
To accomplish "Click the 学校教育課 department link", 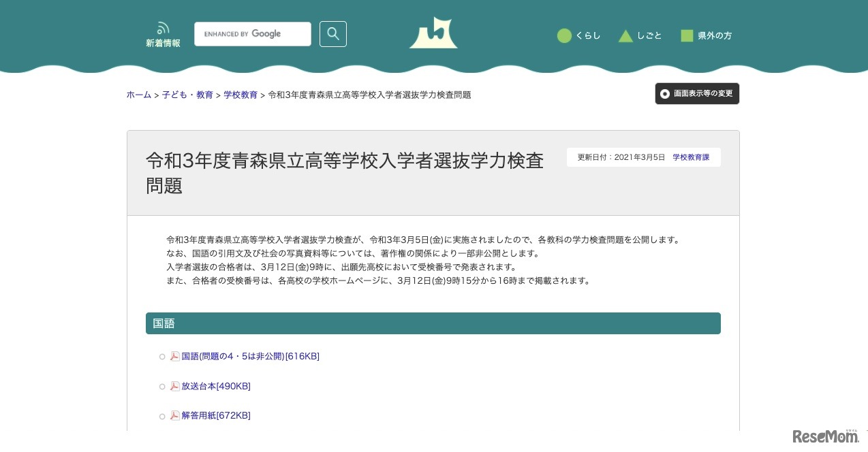I will [691, 157].
